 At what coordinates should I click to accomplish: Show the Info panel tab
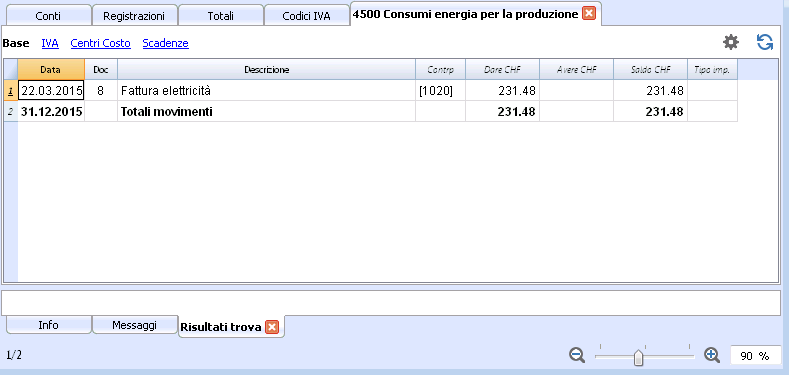(x=48, y=325)
